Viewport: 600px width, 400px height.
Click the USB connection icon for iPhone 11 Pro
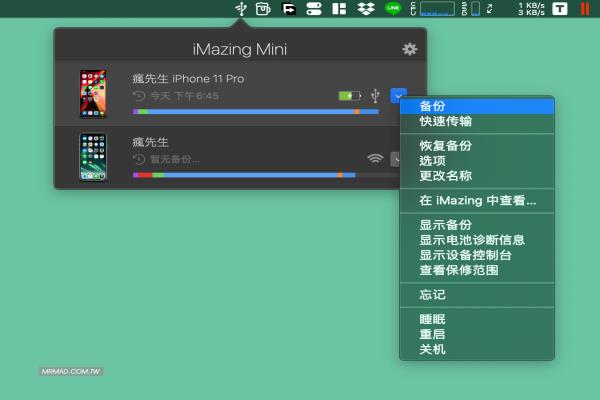click(x=375, y=96)
